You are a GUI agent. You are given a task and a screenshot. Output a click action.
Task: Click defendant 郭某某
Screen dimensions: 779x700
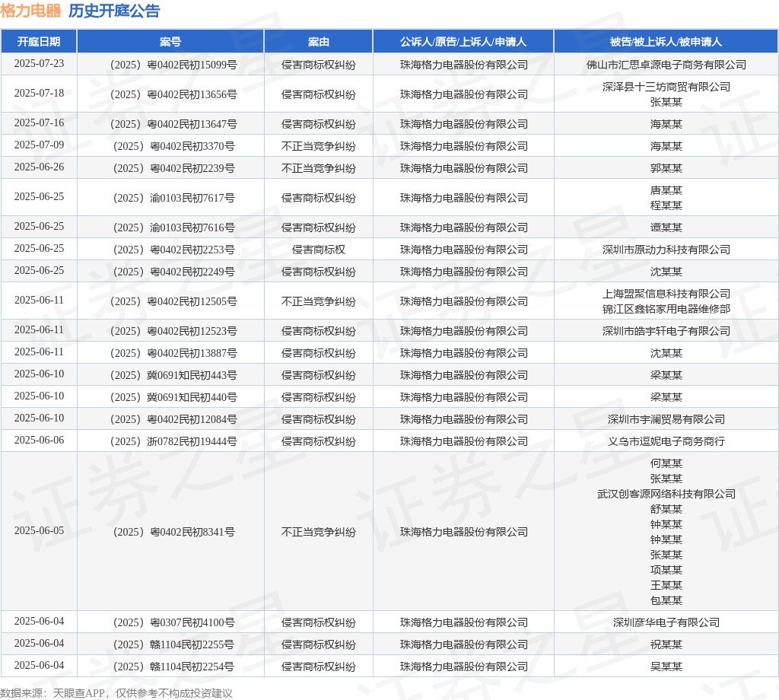(x=666, y=168)
